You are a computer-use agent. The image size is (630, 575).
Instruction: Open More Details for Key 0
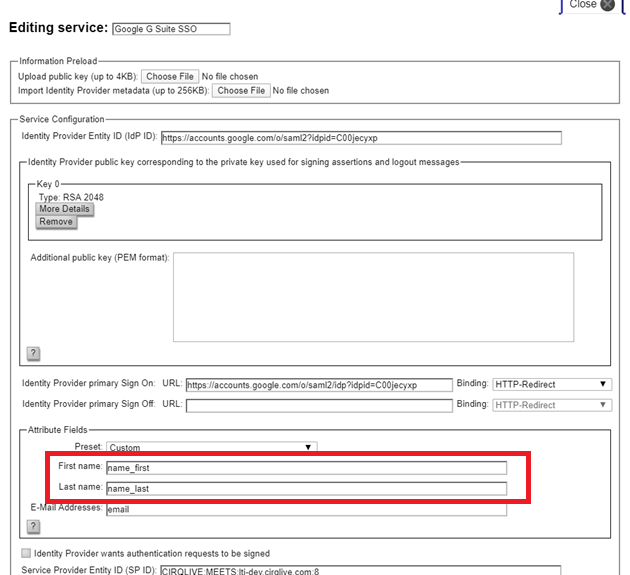tap(65, 209)
